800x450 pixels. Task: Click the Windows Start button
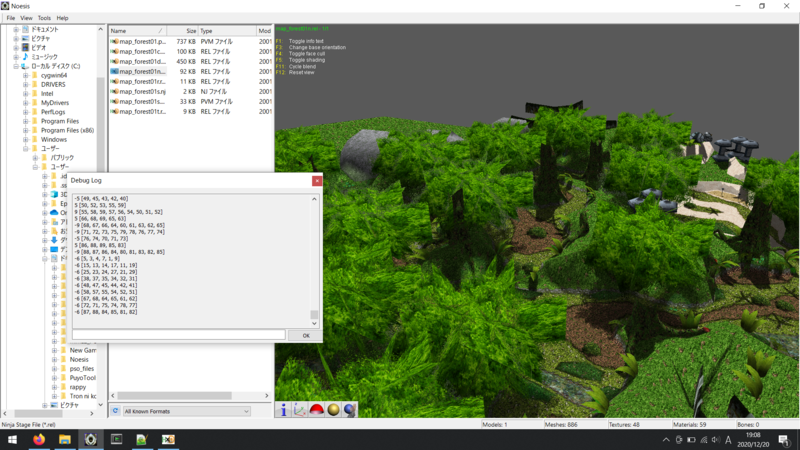pos(12,439)
